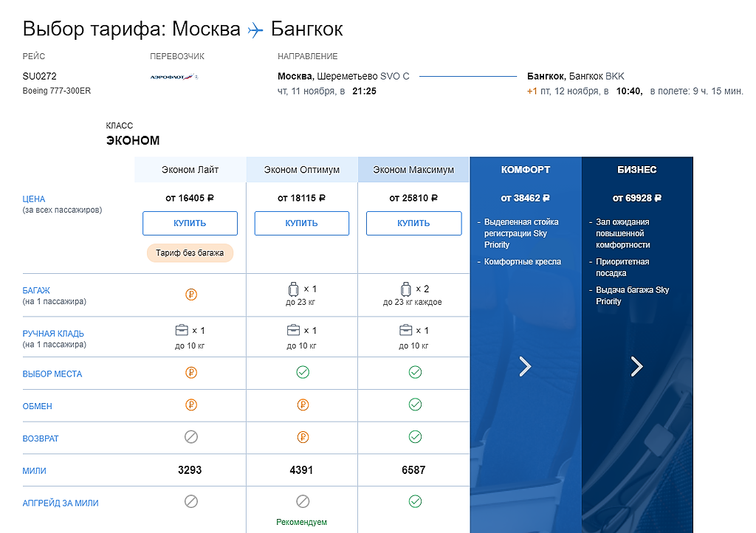756x533 pixels.
Task: Select the БИЗНЕС class header
Action: click(637, 170)
